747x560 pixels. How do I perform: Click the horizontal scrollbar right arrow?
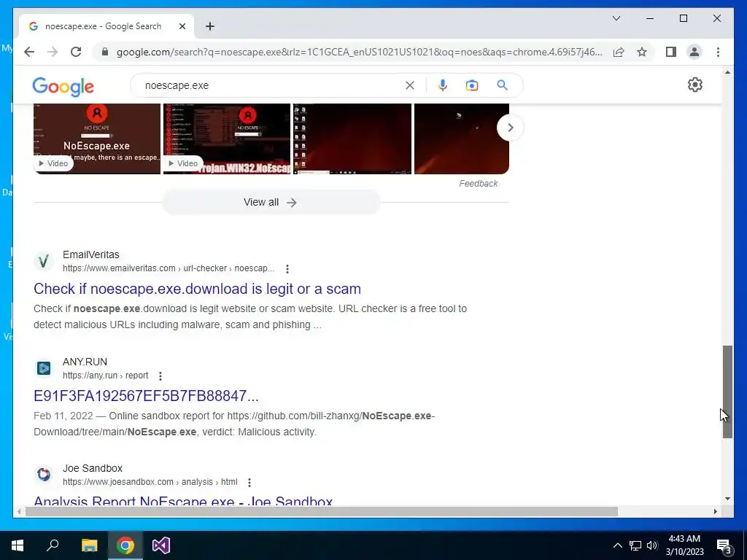[715, 511]
